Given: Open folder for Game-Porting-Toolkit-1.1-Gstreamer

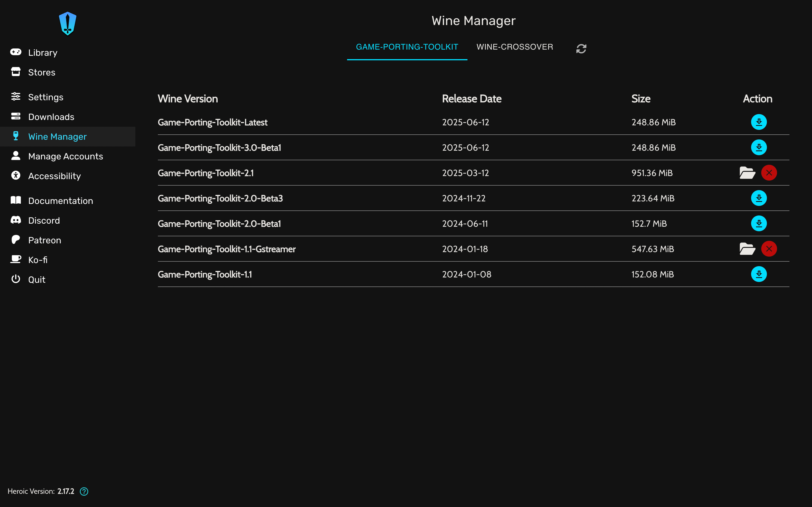Looking at the screenshot, I should [748, 248].
